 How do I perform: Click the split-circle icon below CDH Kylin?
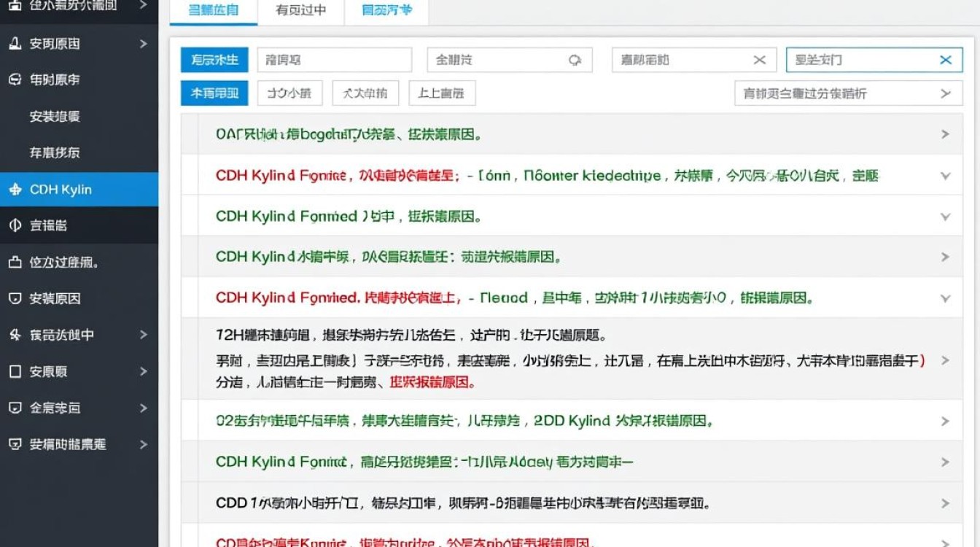tap(15, 225)
